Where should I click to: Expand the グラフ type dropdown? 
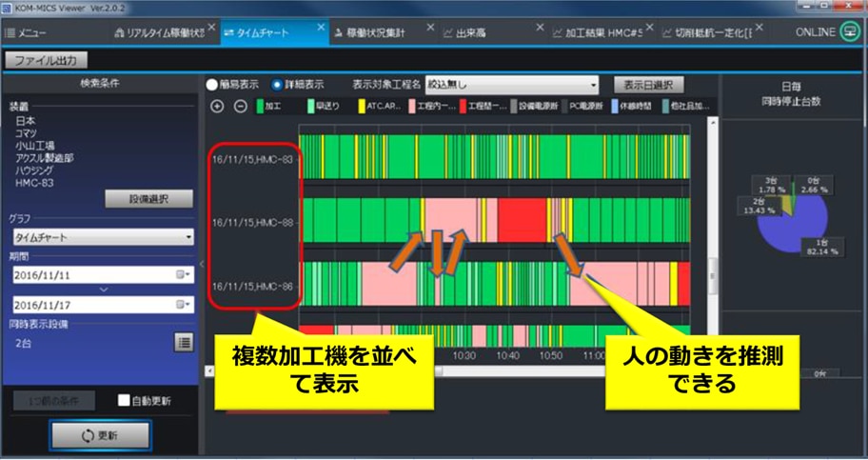pyautogui.click(x=103, y=236)
